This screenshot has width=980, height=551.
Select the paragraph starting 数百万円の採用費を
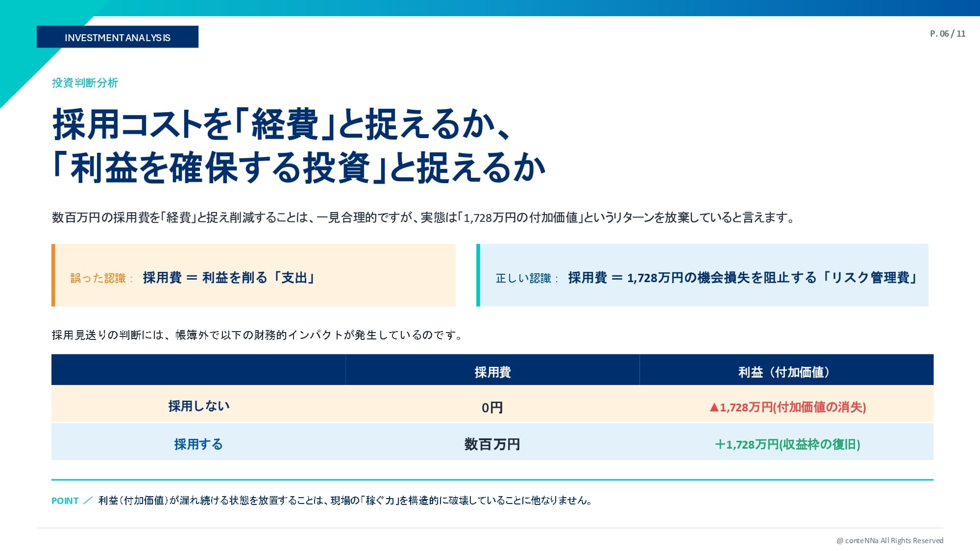click(x=423, y=217)
